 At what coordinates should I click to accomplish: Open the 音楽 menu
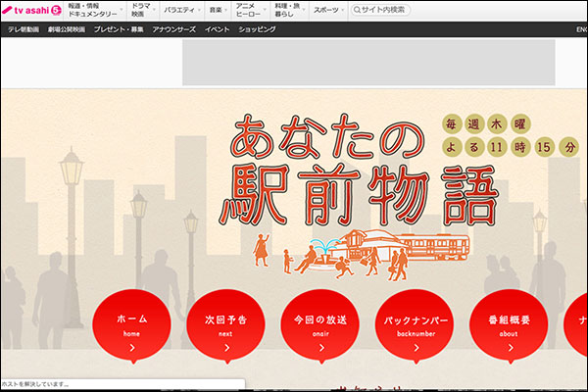click(x=218, y=10)
